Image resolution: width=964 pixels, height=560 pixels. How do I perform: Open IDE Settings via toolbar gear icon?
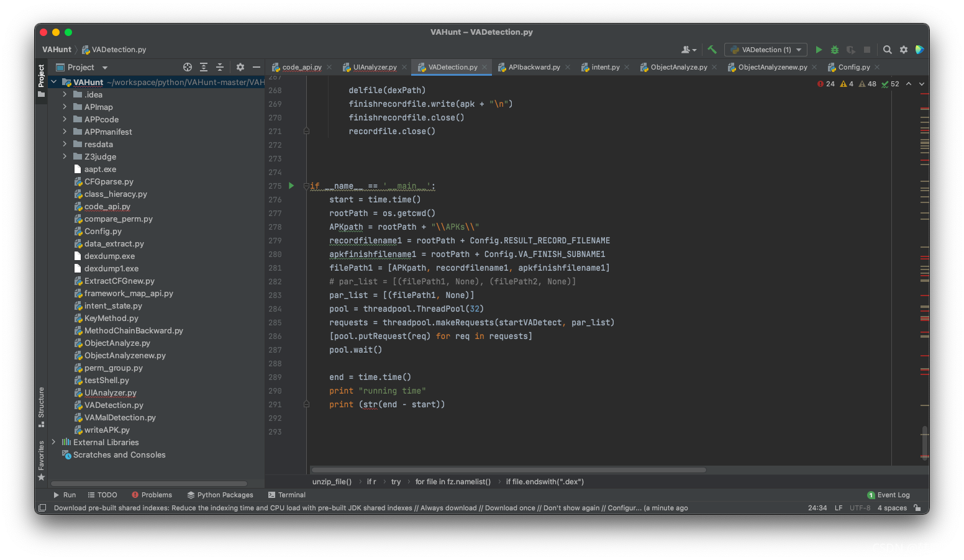903,49
